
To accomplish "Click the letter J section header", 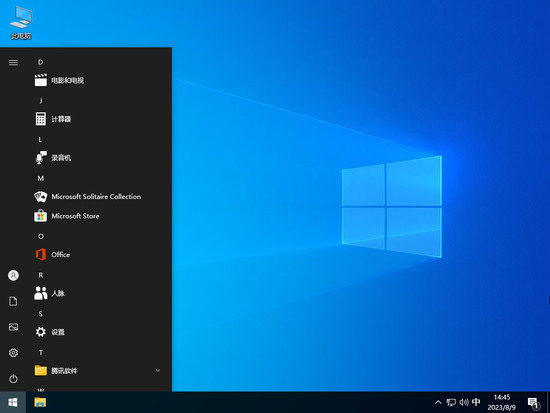I will pos(41,101).
